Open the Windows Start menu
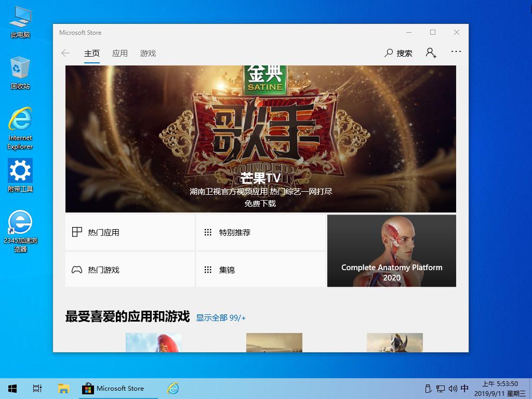The height and width of the screenshot is (399, 532). pyautogui.click(x=12, y=389)
